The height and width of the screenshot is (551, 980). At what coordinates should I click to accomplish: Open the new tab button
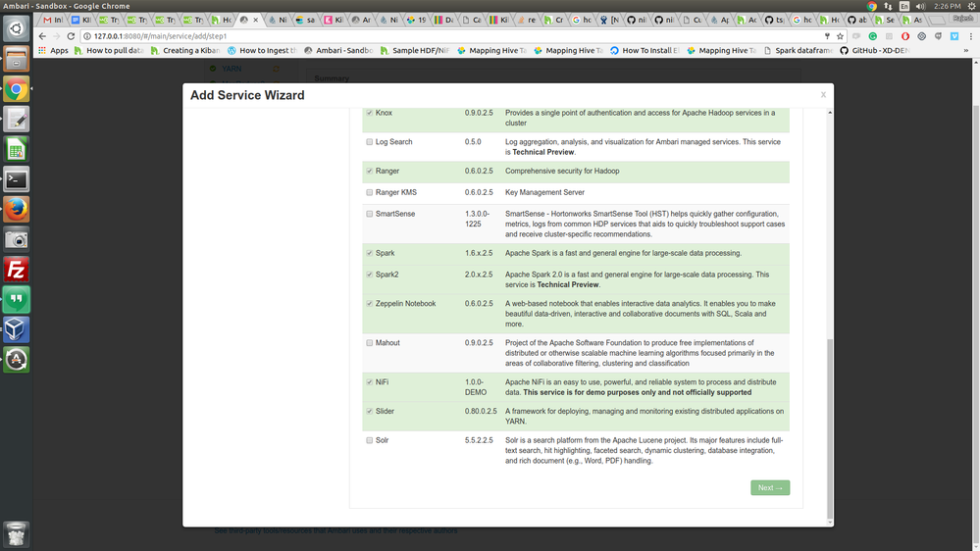[936, 20]
